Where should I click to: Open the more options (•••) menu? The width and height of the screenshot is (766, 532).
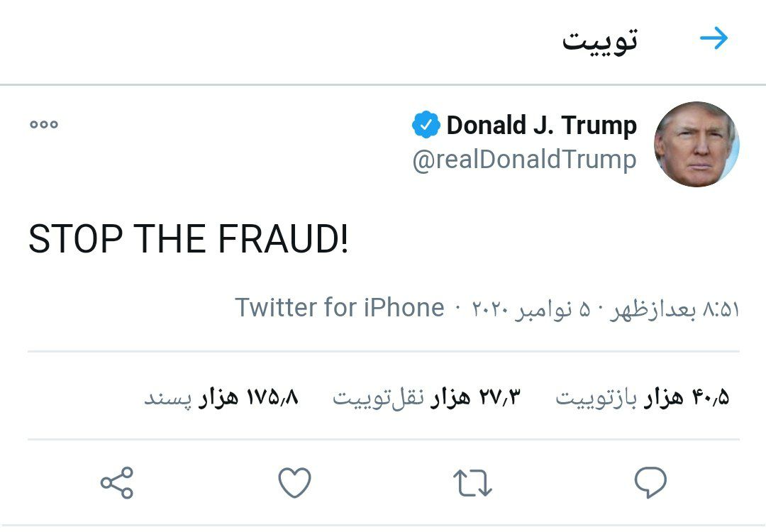[44, 123]
